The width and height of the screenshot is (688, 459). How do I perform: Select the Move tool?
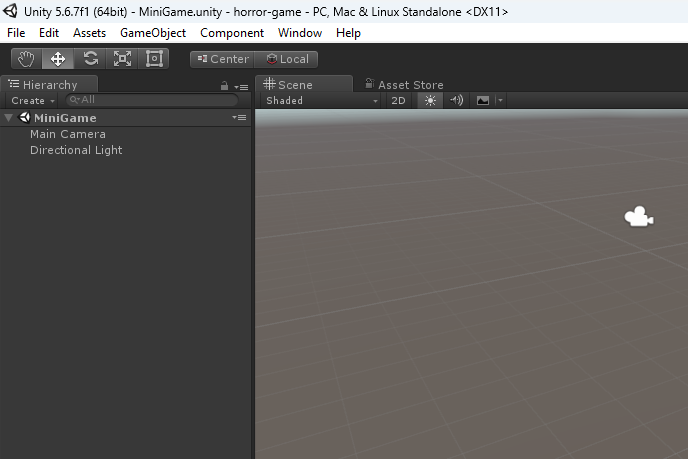click(58, 59)
